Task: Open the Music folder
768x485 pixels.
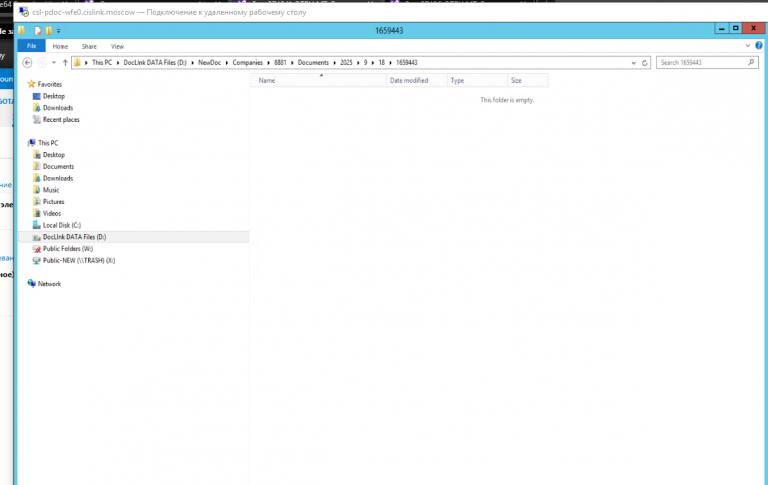Action: [x=51, y=190]
